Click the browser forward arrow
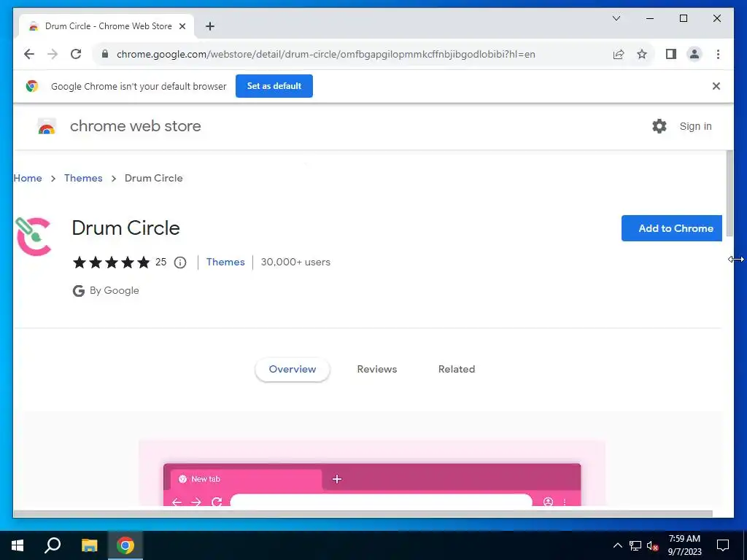747x560 pixels. (x=53, y=54)
